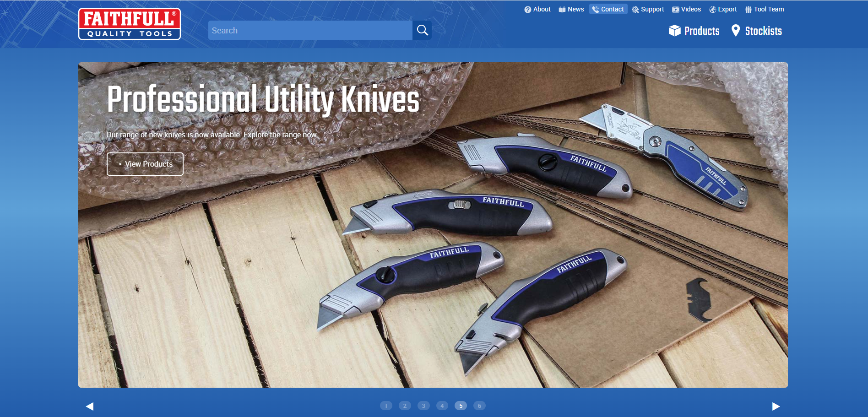Select carousel slide 1 dot
The width and height of the screenshot is (868, 417).
click(386, 406)
